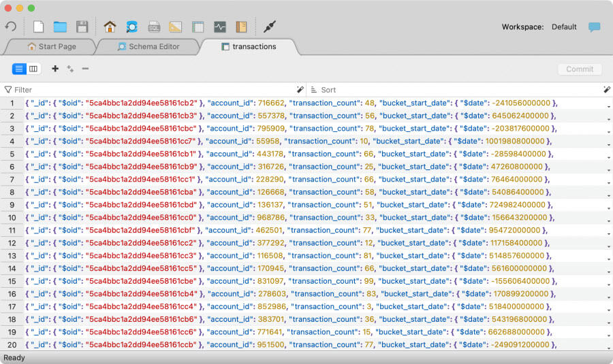Expand row 1 document with its arrow
Screen dimensions: 613x364
pyautogui.click(x=608, y=105)
